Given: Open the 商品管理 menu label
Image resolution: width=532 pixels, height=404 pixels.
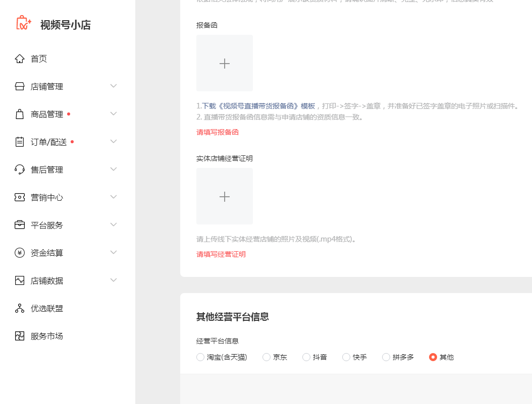Looking at the screenshot, I should pyautogui.click(x=47, y=114).
